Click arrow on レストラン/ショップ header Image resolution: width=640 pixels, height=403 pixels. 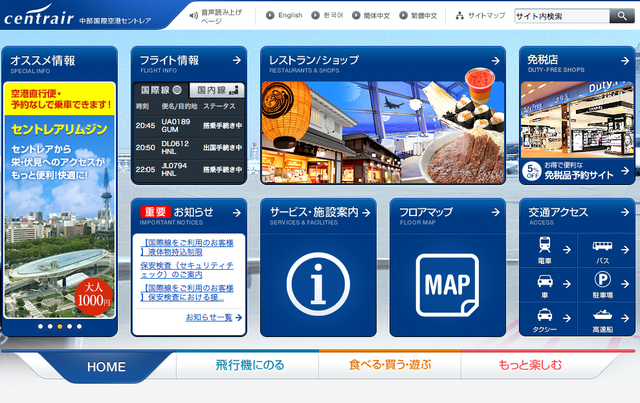(496, 61)
